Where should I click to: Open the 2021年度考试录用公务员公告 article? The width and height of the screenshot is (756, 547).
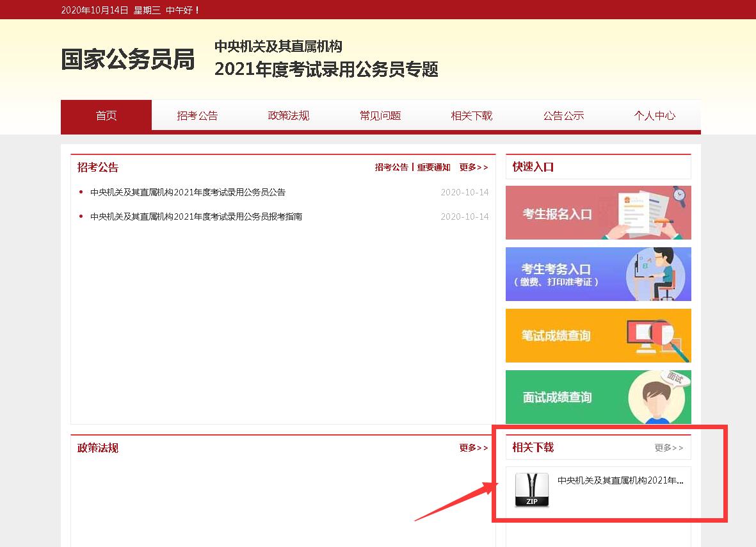coord(188,192)
